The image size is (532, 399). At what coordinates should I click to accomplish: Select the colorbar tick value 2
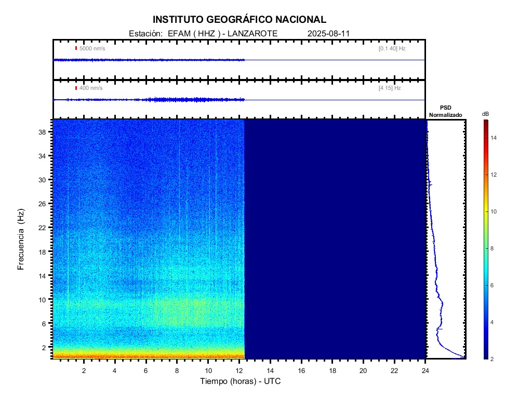pyautogui.click(x=492, y=359)
